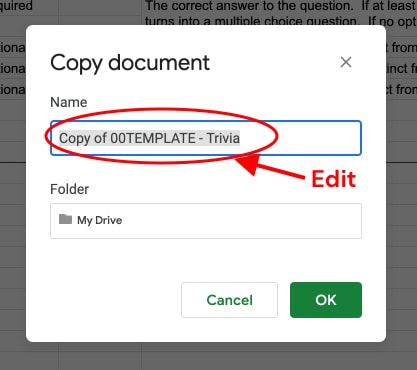Open the My Drive folder selector
417x370 pixels.
point(206,221)
